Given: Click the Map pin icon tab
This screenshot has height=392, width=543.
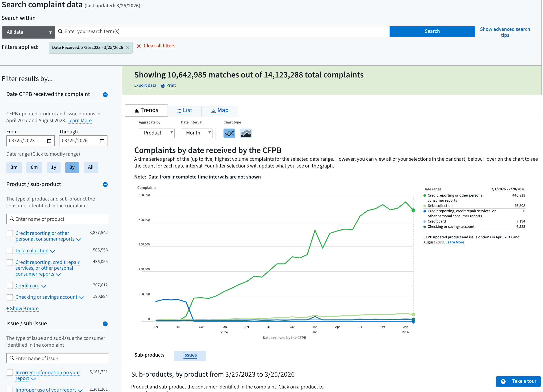Looking at the screenshot, I should (x=213, y=111).
